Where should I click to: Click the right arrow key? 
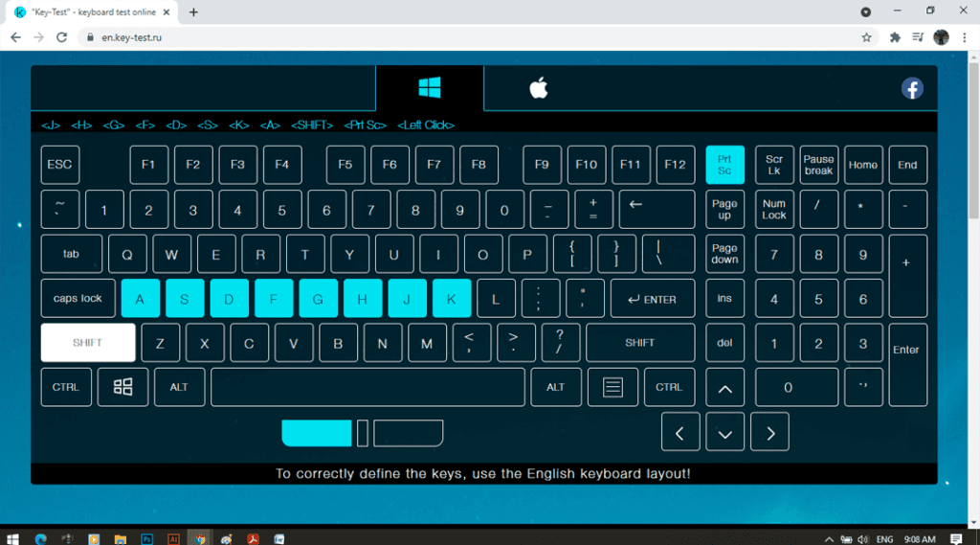(770, 432)
